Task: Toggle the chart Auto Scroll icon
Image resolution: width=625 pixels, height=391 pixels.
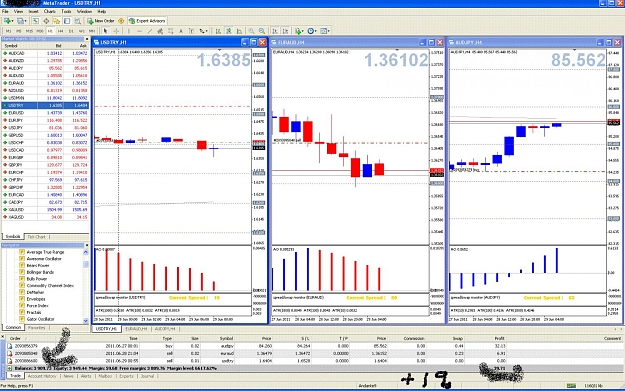Action: pyautogui.click(x=275, y=31)
